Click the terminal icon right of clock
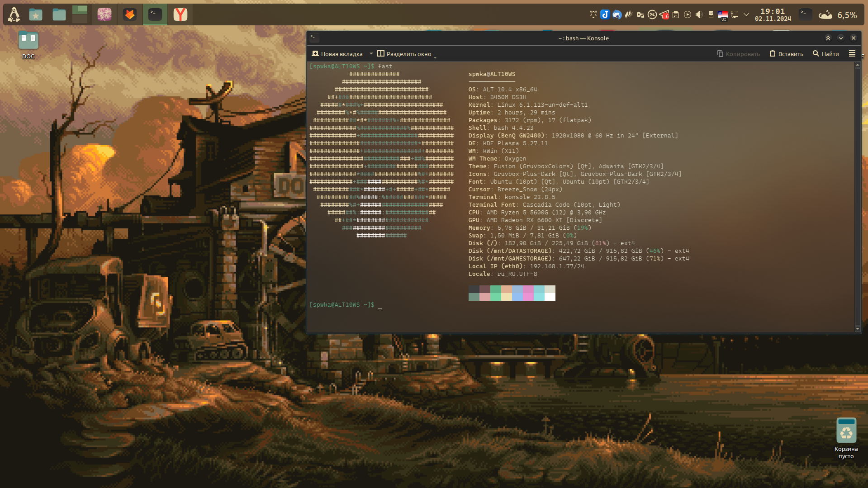The height and width of the screenshot is (488, 868). pos(805,14)
